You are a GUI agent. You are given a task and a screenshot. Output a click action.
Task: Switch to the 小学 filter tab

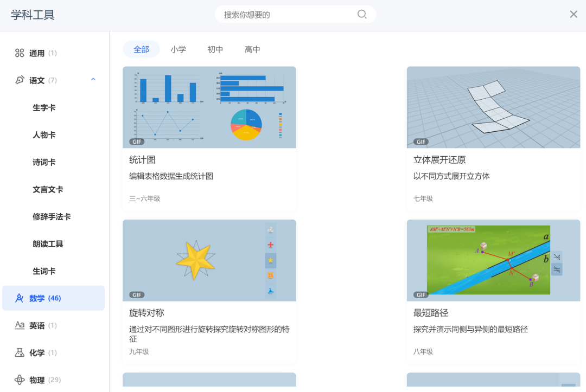(x=179, y=49)
